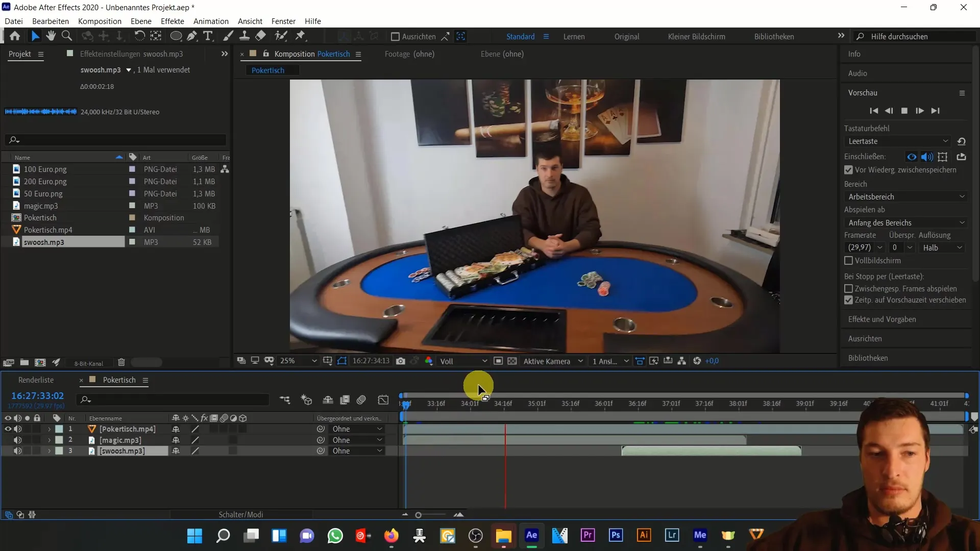
Task: Click the Puppet Pin tool icon
Action: (302, 36)
